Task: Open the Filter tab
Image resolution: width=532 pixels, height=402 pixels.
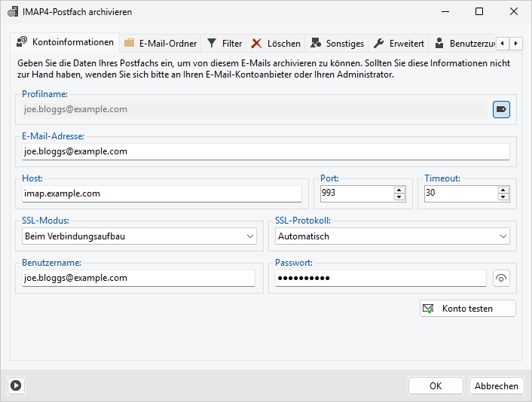Action: [x=225, y=44]
